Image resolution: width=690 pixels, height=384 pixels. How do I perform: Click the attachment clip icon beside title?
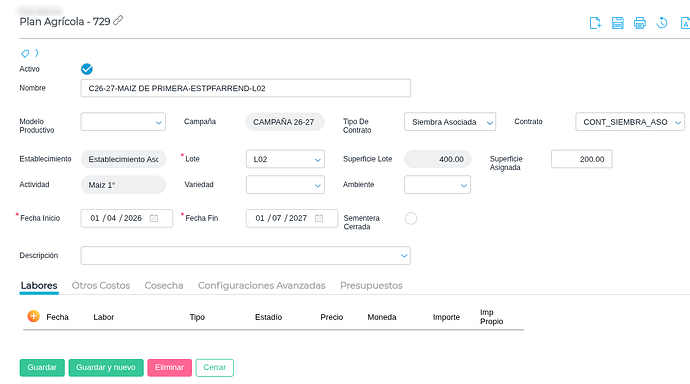[118, 20]
